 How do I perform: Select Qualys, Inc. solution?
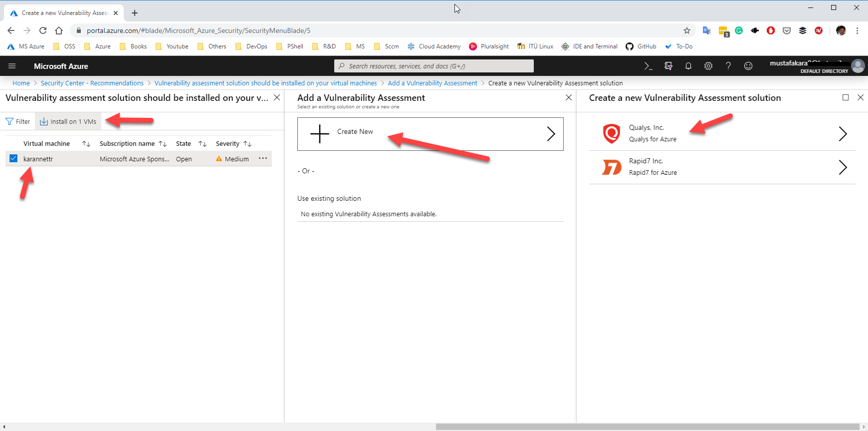point(722,133)
